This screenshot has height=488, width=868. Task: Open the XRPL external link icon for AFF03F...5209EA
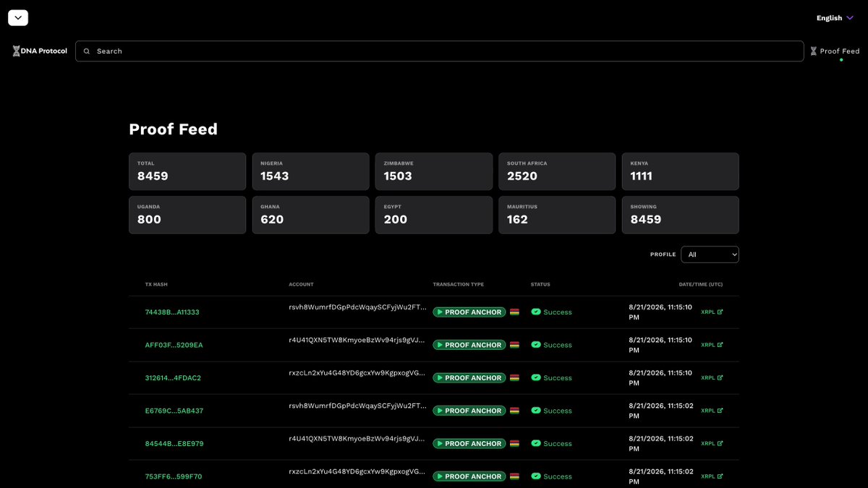(x=720, y=345)
